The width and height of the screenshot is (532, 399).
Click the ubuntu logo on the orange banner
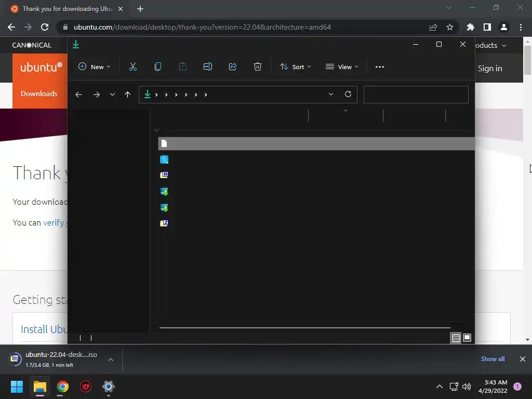[41, 67]
